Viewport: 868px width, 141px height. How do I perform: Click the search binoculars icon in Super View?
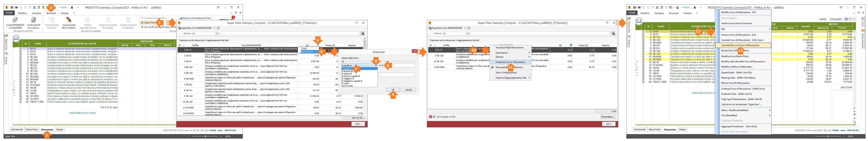(363, 34)
